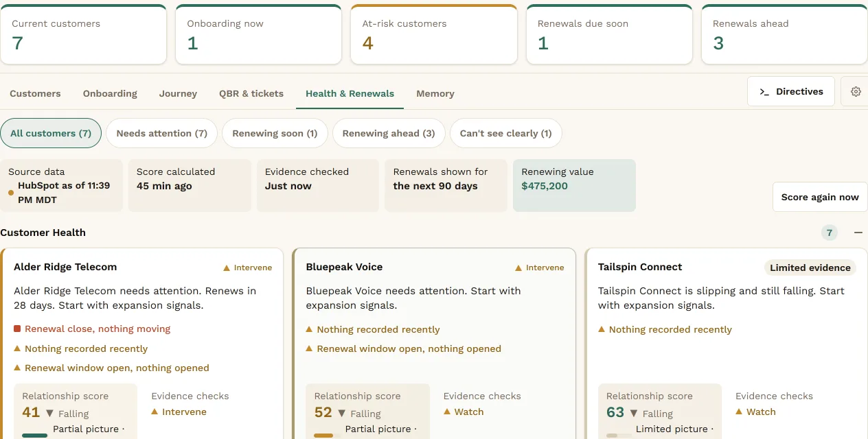Viewport: 868px width, 439px height.
Task: Click falling arrow next to score 41
Action: (49, 414)
